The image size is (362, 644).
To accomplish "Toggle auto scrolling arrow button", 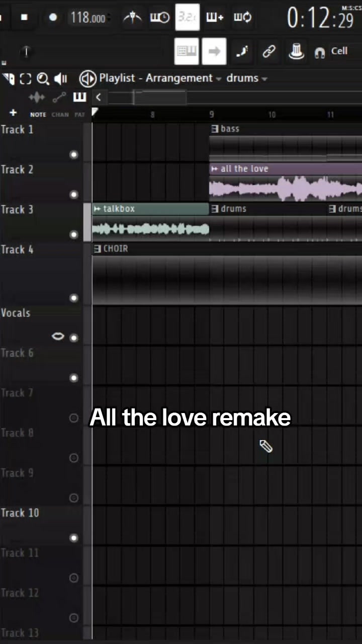I will [214, 51].
